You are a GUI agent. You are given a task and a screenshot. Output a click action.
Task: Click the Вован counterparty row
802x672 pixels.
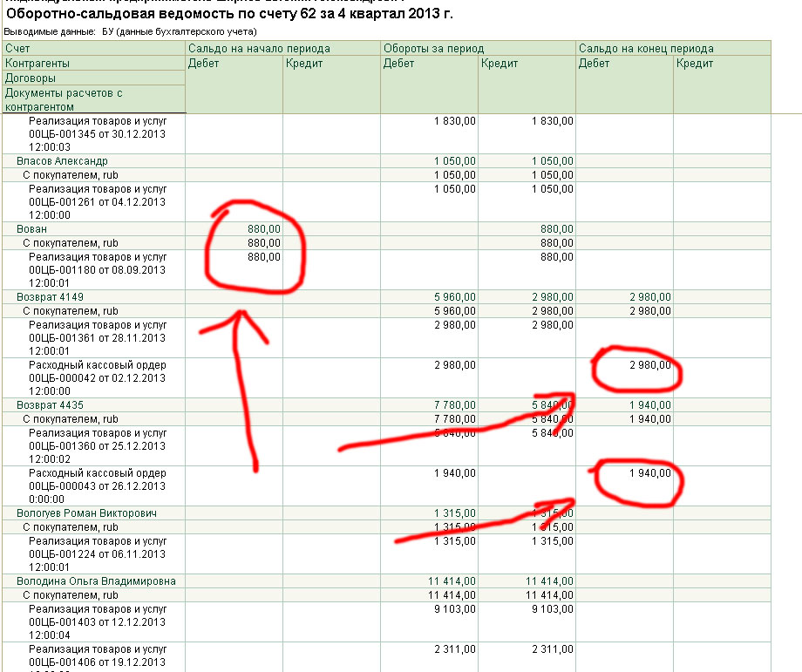pos(31,229)
